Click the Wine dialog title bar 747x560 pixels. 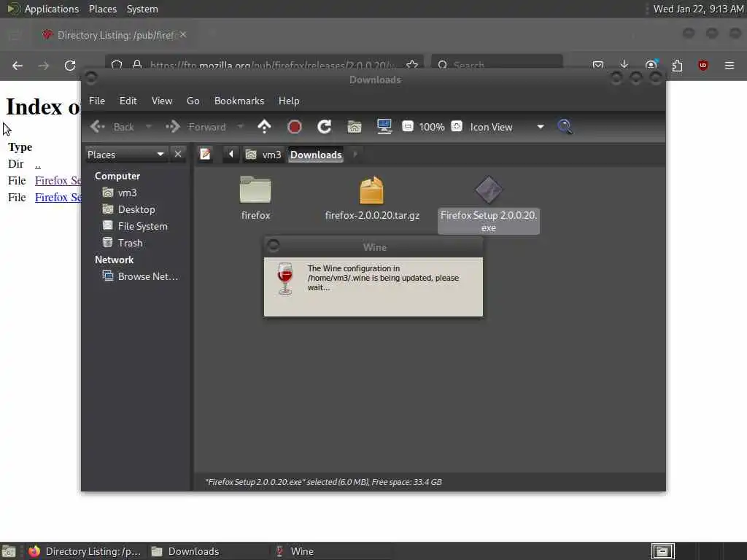pos(374,247)
